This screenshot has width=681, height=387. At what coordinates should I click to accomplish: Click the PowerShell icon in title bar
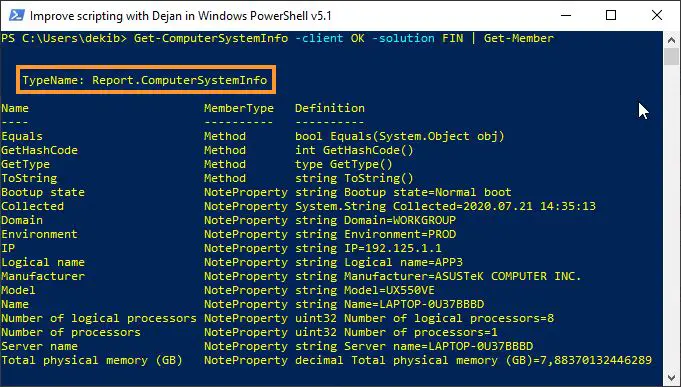pos(17,16)
